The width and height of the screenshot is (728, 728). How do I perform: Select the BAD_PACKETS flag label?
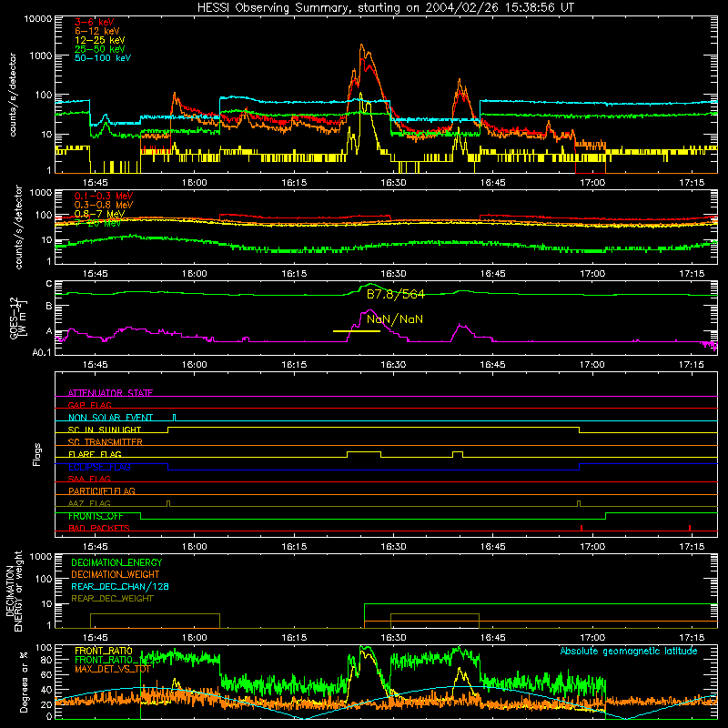99,529
